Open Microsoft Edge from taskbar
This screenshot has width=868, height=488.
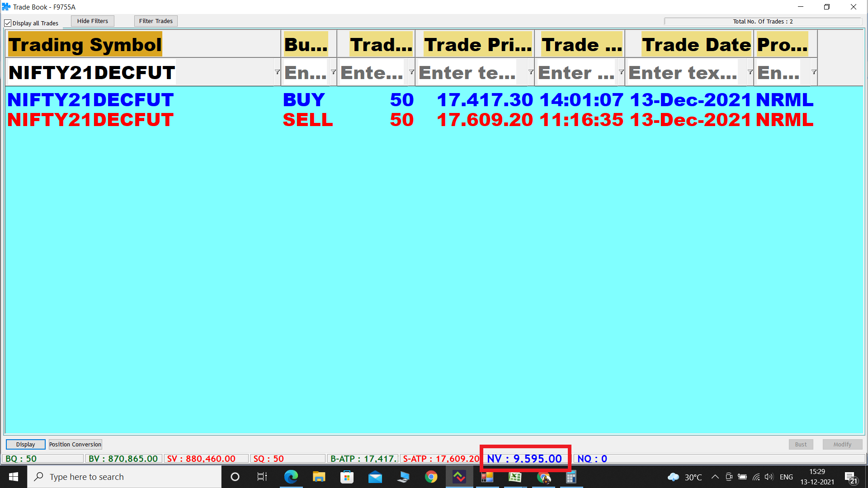(291, 477)
